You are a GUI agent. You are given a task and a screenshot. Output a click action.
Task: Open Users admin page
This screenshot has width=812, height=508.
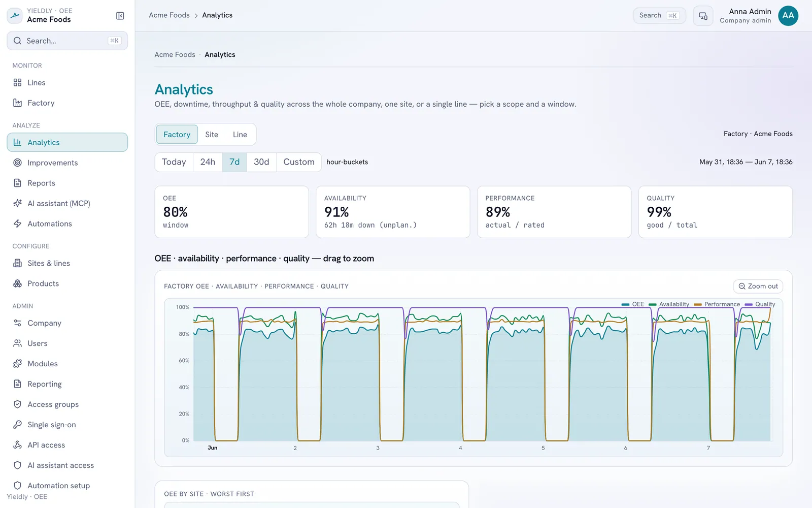67,343
